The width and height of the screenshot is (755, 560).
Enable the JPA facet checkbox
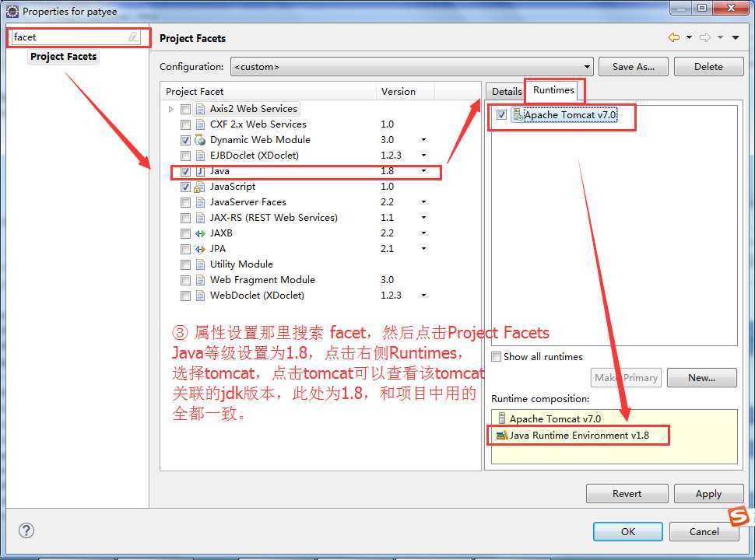tap(185, 249)
